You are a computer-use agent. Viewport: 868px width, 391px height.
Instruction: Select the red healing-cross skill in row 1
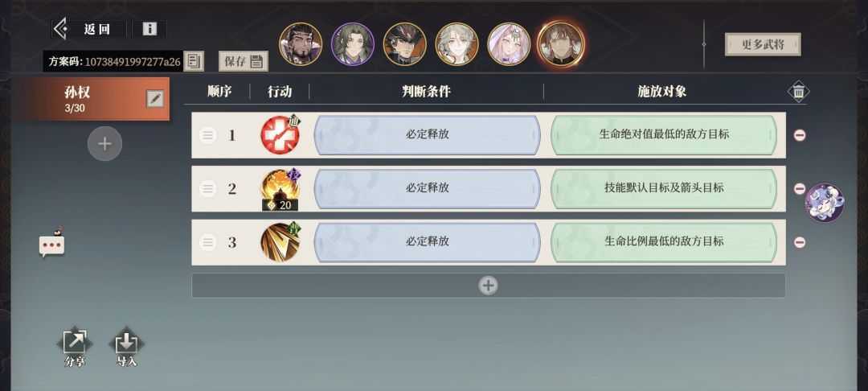(x=280, y=134)
